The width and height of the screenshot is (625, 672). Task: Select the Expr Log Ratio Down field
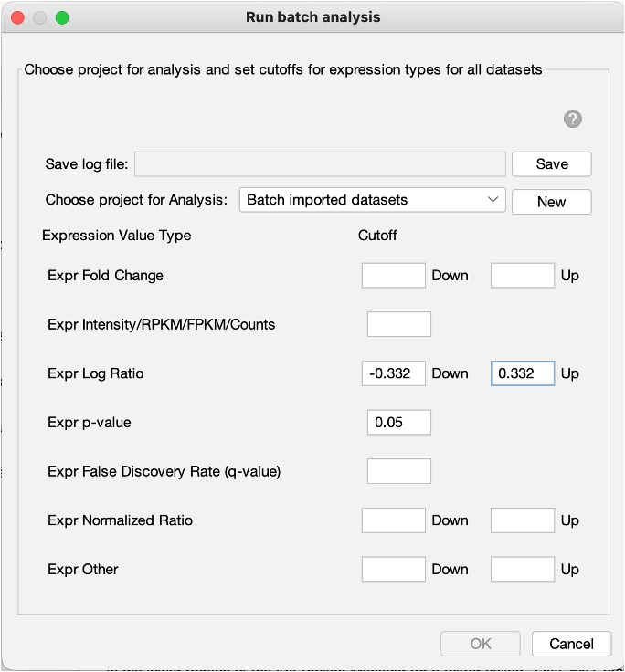(393, 373)
